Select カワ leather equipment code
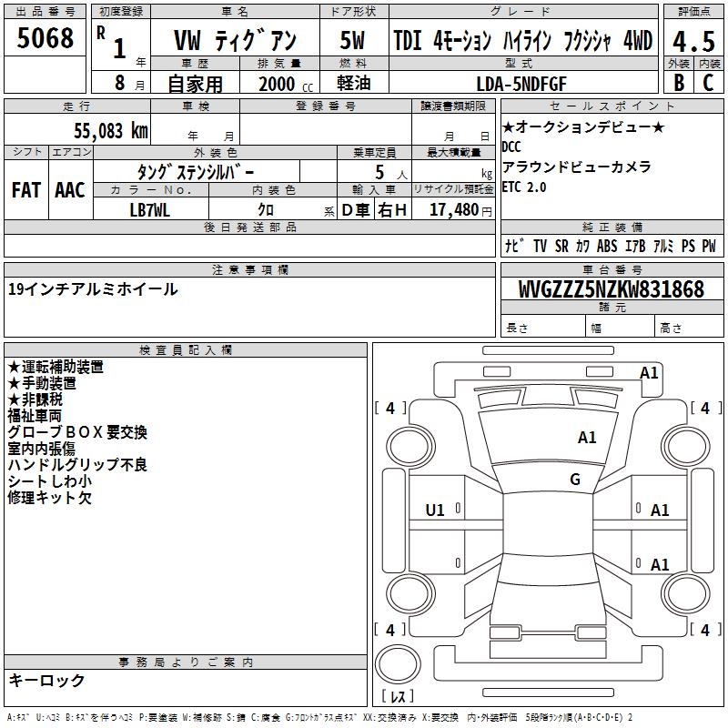Viewport: 728px width, 728px height. click(582, 246)
